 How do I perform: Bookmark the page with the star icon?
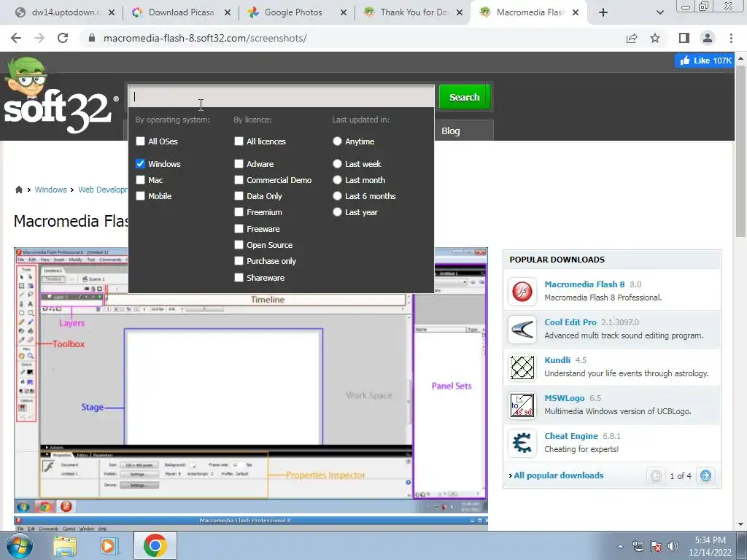pos(655,38)
